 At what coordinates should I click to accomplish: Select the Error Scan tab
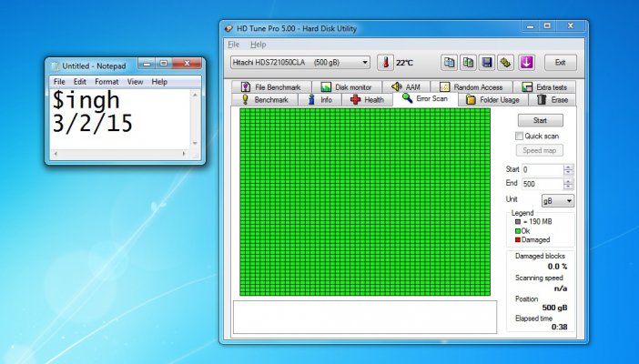click(425, 98)
